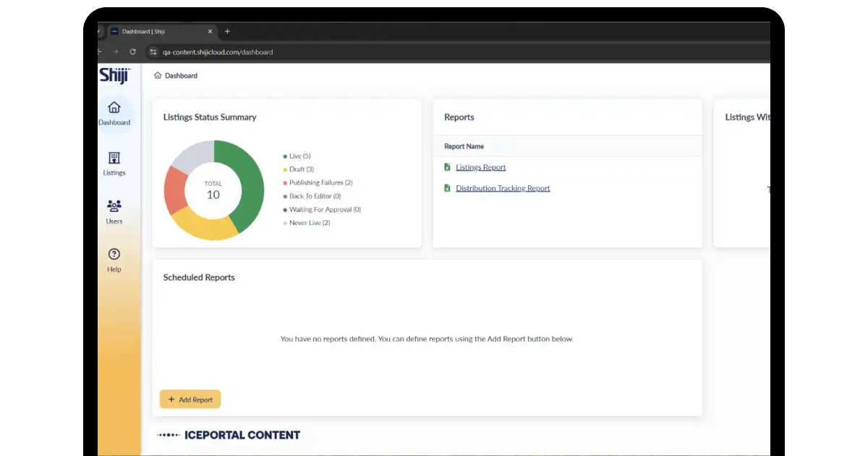The image size is (868, 456).
Task: Click the Distribution Tracking Report file icon
Action: coord(447,188)
